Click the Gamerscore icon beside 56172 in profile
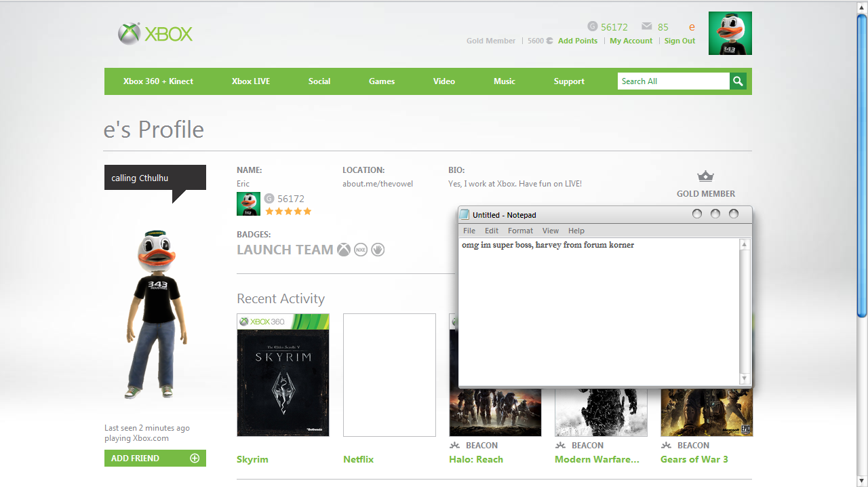This screenshot has height=487, width=868. (x=269, y=199)
